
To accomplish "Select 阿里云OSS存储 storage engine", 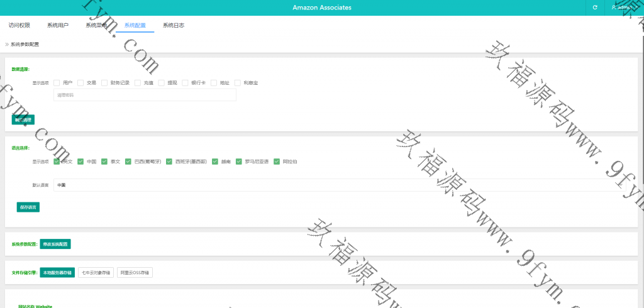I will pos(135,273).
